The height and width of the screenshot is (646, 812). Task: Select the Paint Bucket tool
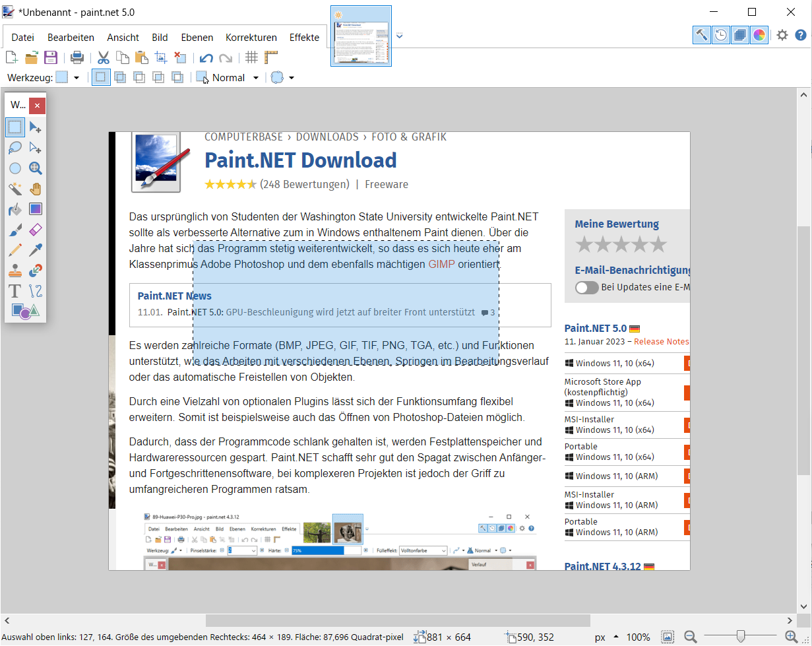15,209
